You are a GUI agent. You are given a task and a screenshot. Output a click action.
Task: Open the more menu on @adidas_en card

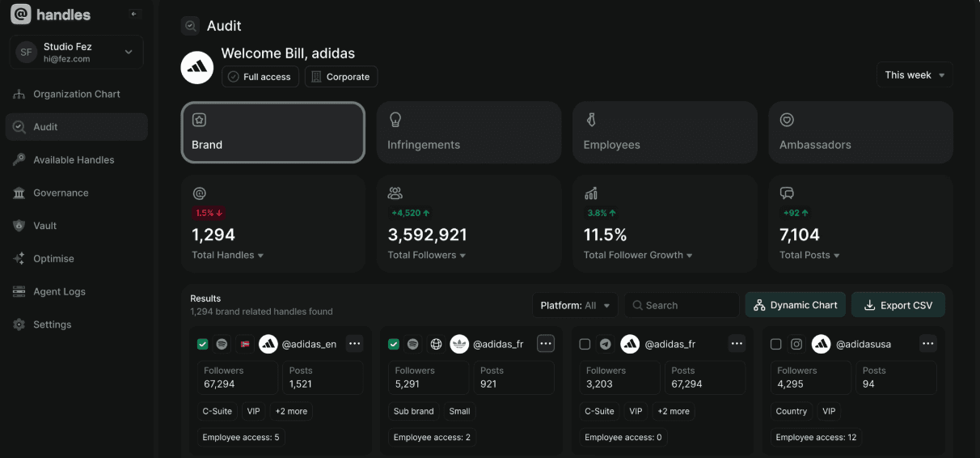tap(354, 344)
